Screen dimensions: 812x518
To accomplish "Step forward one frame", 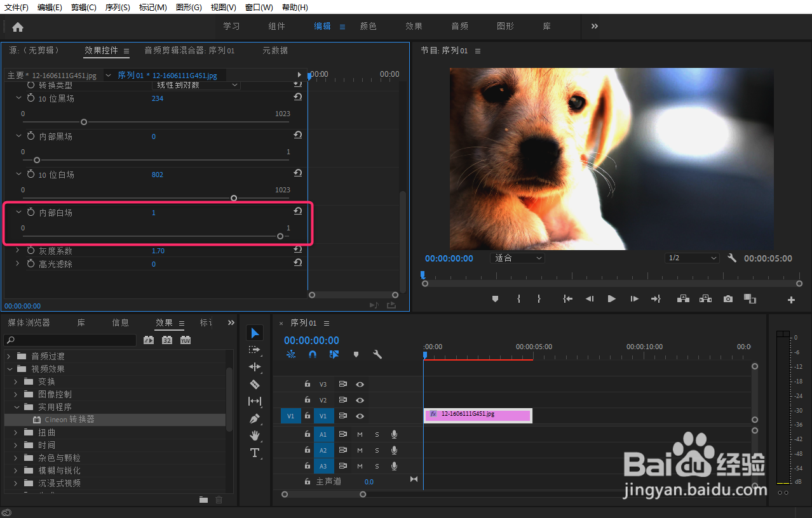I will click(x=634, y=299).
